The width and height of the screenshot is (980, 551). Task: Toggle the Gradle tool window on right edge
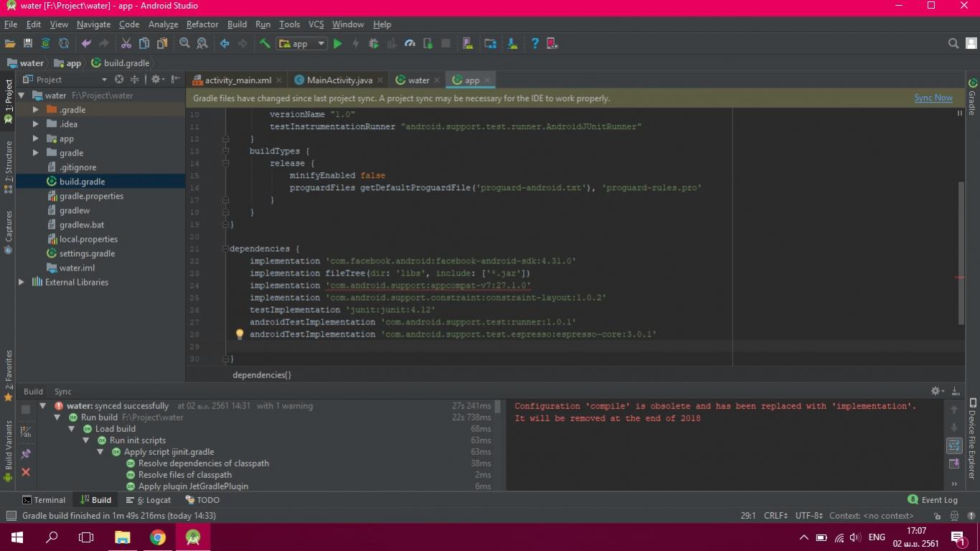(x=972, y=97)
